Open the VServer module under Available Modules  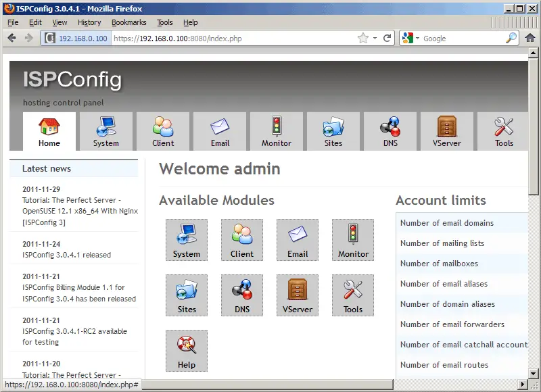(298, 295)
